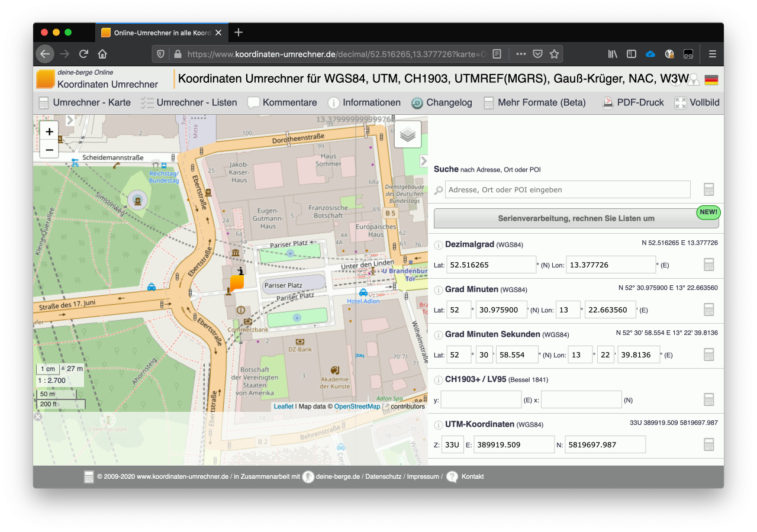Open the OpenStreetMap attribution link

click(357, 407)
